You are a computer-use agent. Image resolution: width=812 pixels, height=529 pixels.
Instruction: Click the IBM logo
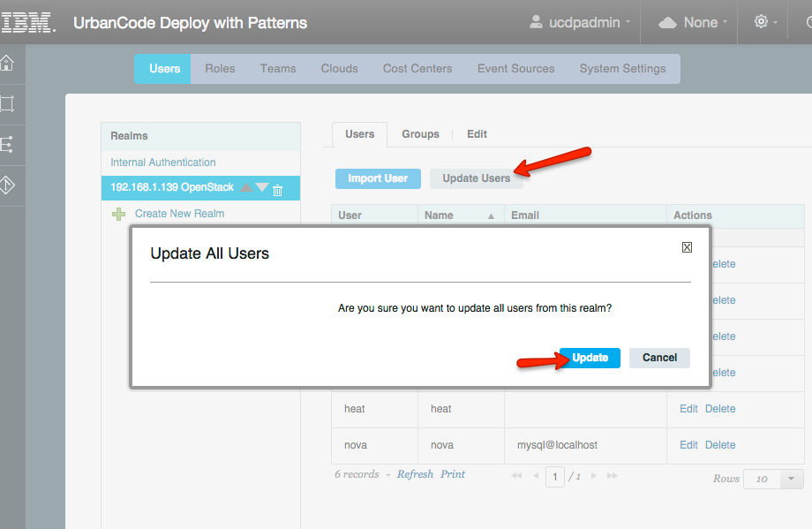[28, 23]
